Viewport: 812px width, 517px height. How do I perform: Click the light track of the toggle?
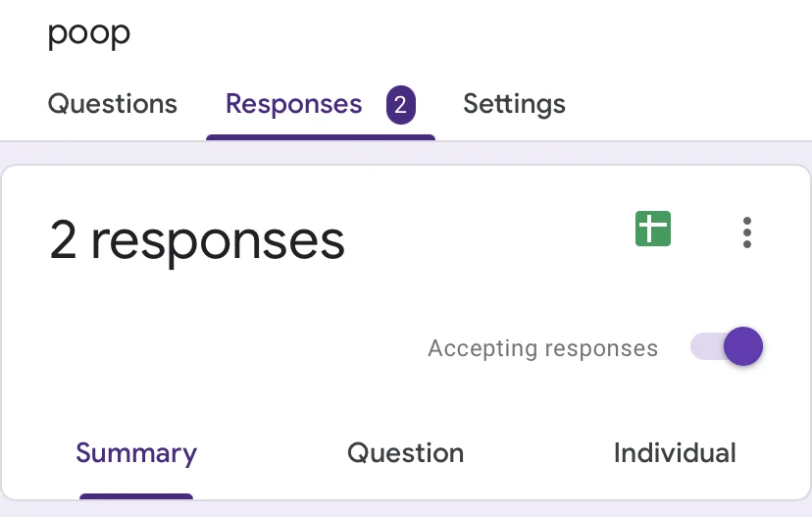click(x=704, y=347)
